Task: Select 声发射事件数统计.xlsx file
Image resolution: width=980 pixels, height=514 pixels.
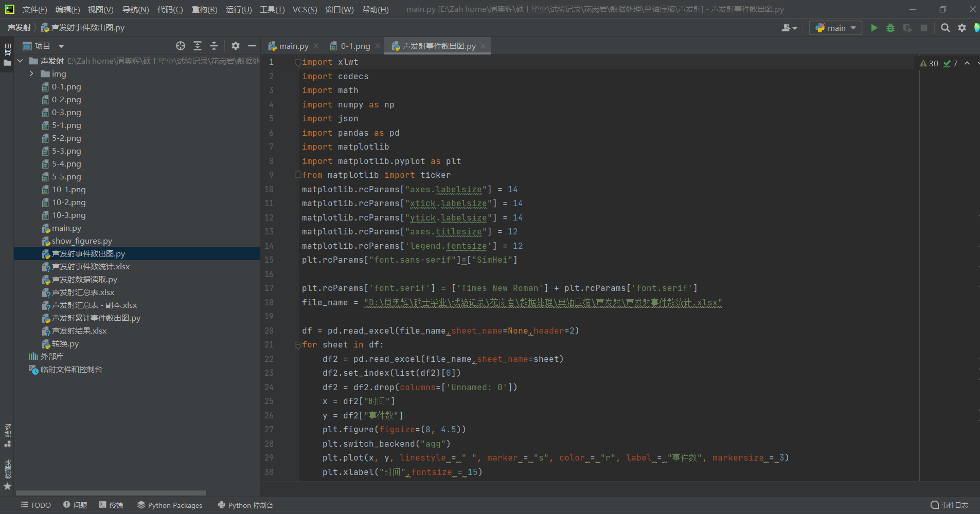Action: (x=91, y=267)
